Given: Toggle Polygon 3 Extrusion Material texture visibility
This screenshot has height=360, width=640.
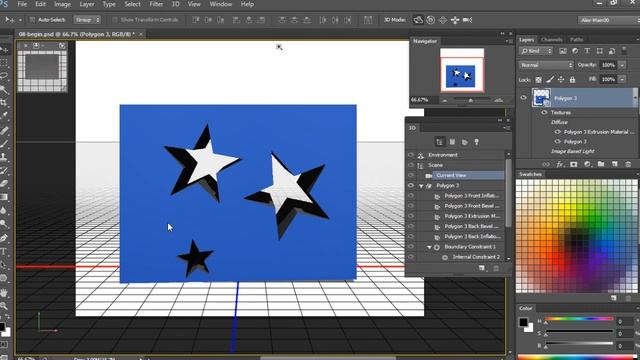Looking at the screenshot, I should pos(558,132).
